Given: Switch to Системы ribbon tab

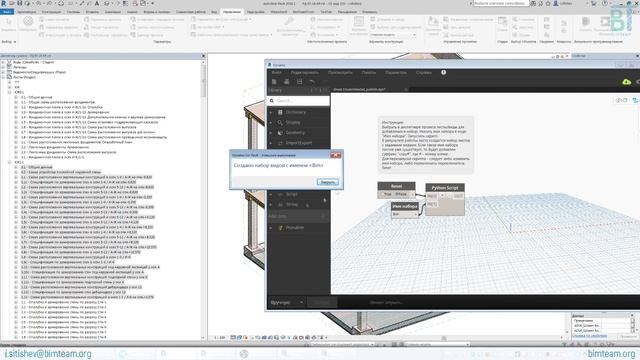Looking at the screenshot, I should pyautogui.click(x=73, y=12).
